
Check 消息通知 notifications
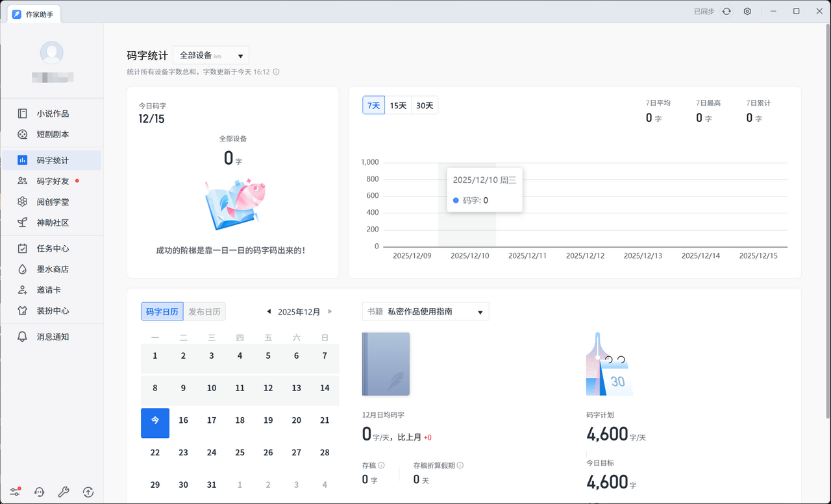(52, 336)
